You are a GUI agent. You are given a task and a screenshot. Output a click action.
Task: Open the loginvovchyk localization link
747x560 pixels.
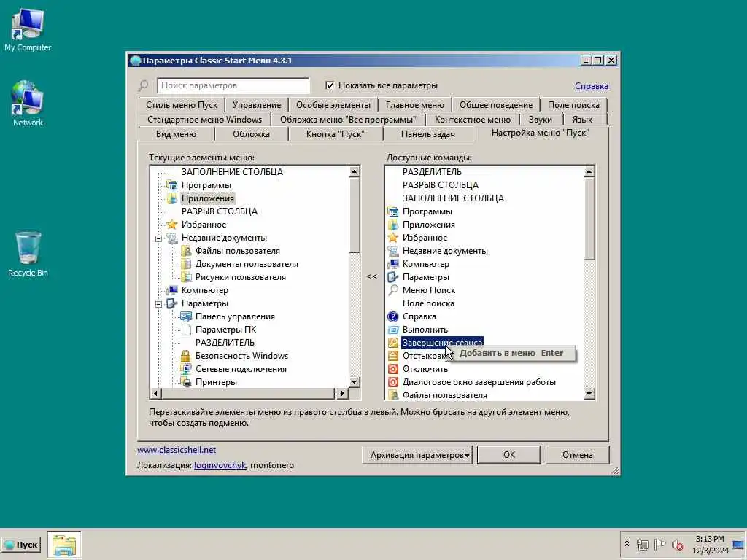220,465
